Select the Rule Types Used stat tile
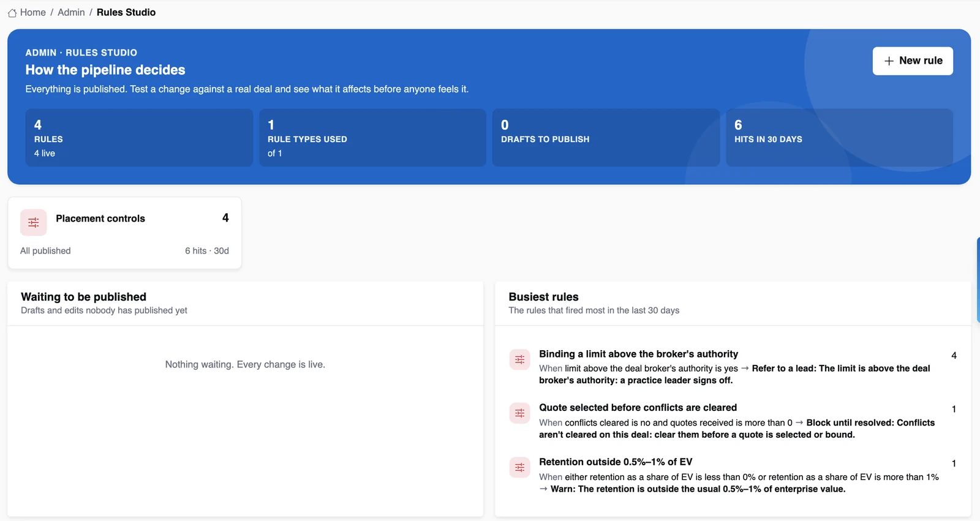 click(x=372, y=138)
